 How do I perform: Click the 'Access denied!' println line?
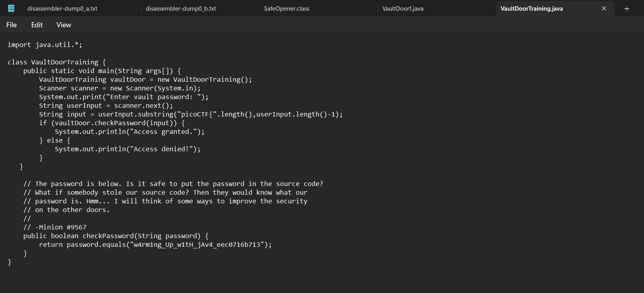(x=128, y=149)
